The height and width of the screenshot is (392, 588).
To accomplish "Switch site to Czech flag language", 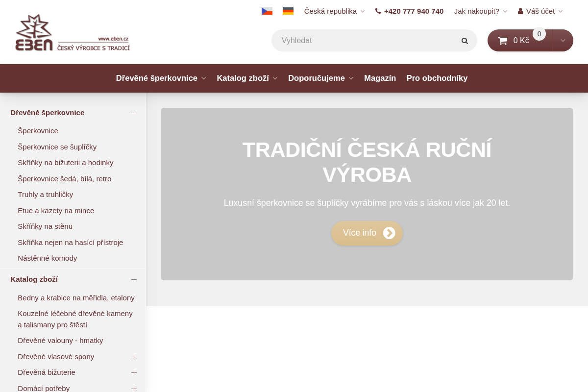I will (267, 11).
